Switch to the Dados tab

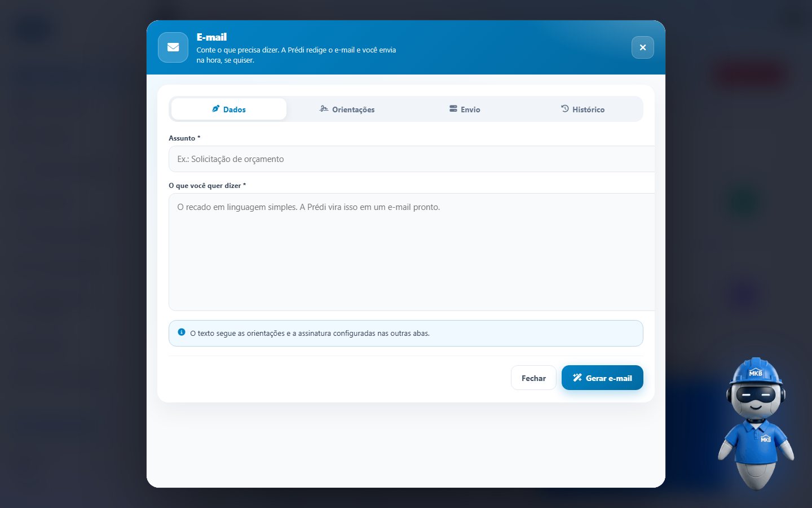coord(229,109)
